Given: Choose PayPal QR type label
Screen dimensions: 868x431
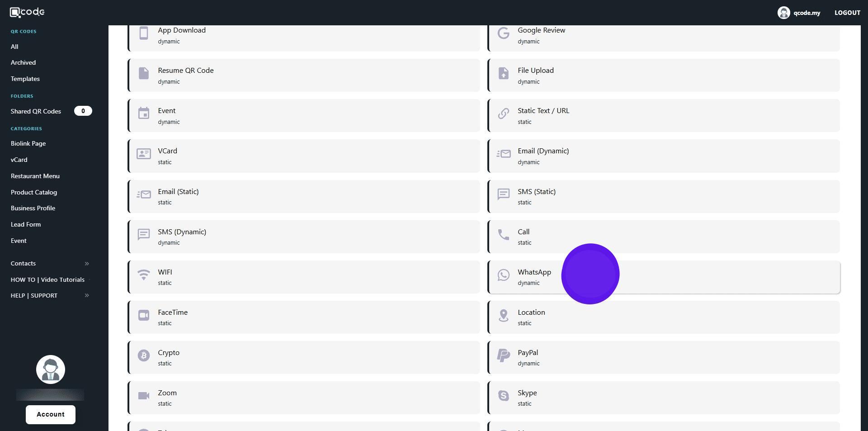Looking at the screenshot, I should pyautogui.click(x=528, y=353).
